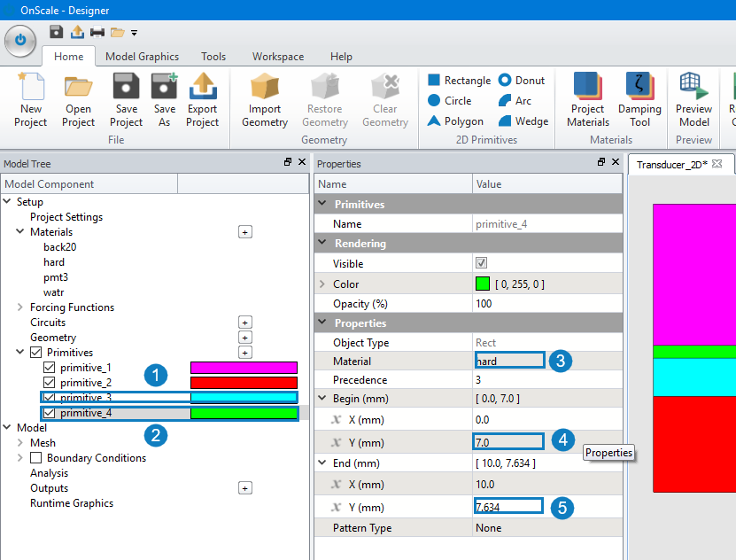Uncheck the primitive_1 checkbox
Screen dimensions: 736x560
(49, 367)
